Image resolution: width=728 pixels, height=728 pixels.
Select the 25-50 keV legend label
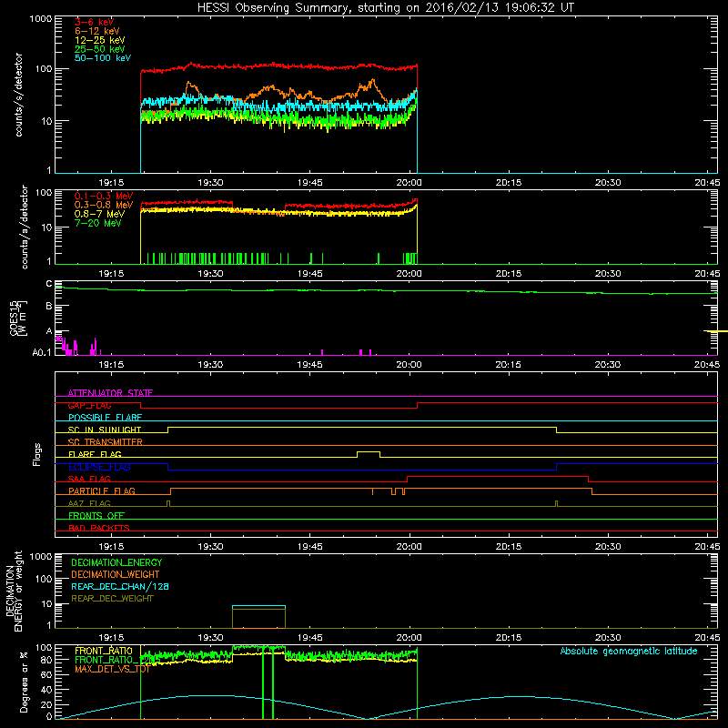[100, 49]
